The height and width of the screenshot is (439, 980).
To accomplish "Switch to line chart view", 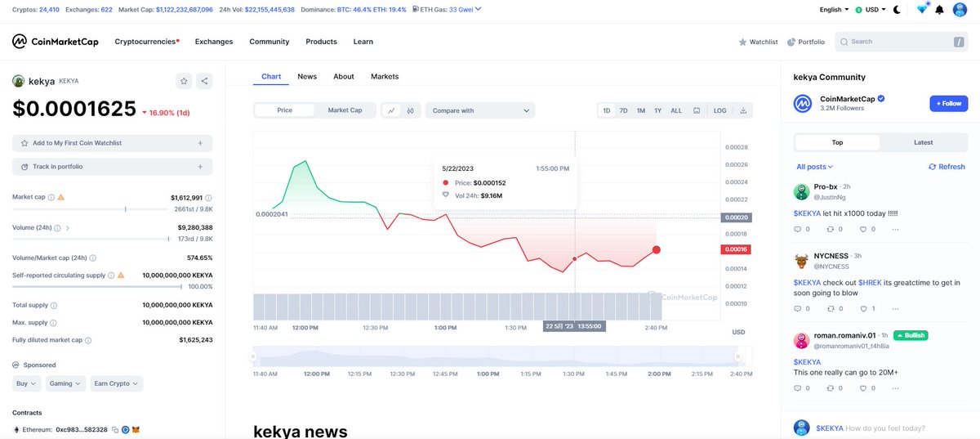I will click(391, 110).
